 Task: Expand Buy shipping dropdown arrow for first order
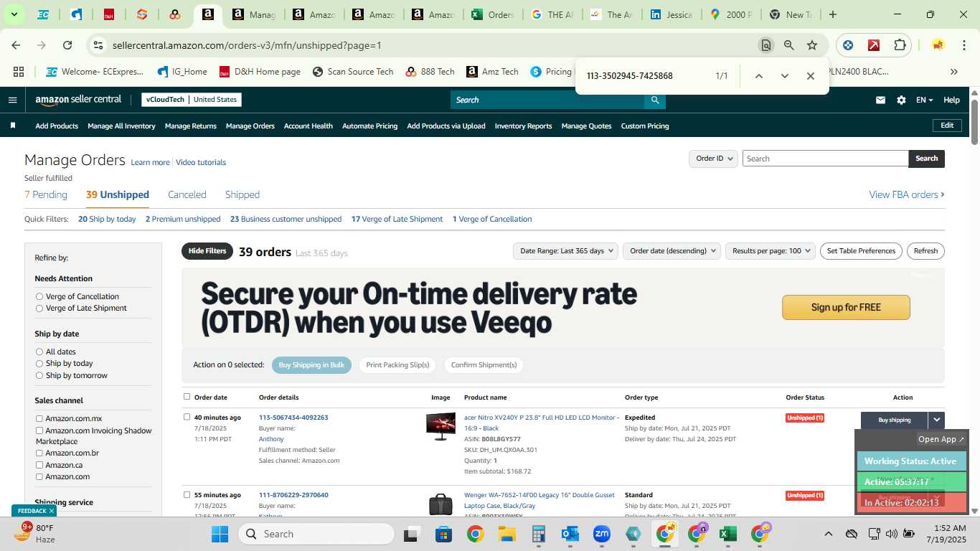point(936,420)
